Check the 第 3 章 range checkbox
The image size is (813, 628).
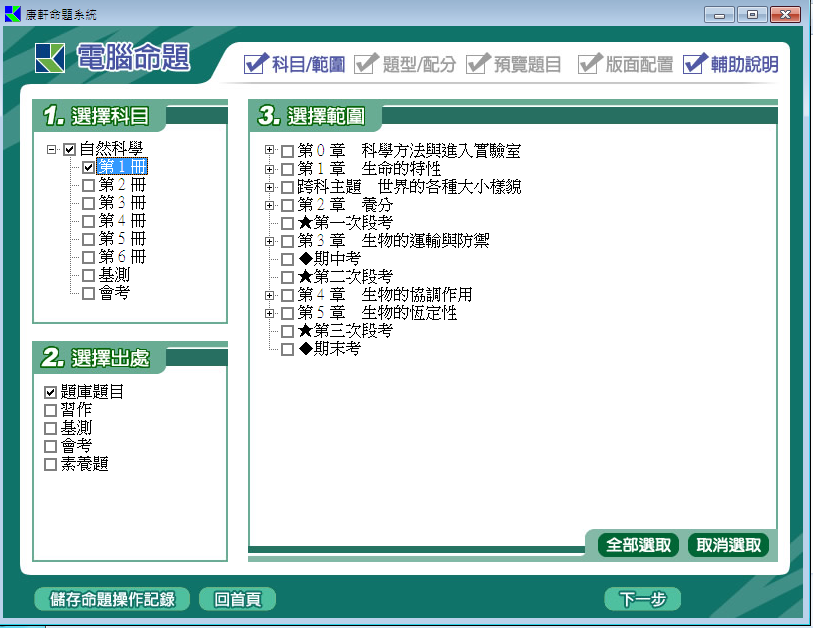(287, 242)
